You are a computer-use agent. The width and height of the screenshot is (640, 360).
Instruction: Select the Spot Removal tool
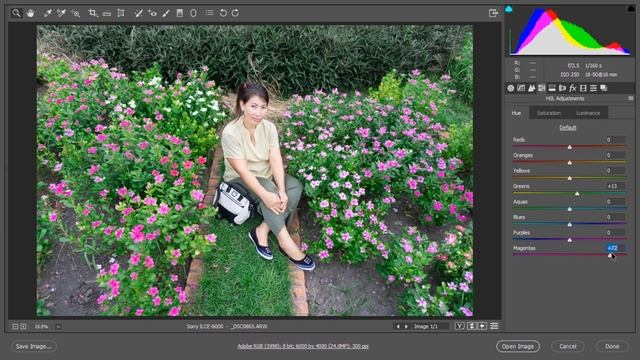[138, 13]
